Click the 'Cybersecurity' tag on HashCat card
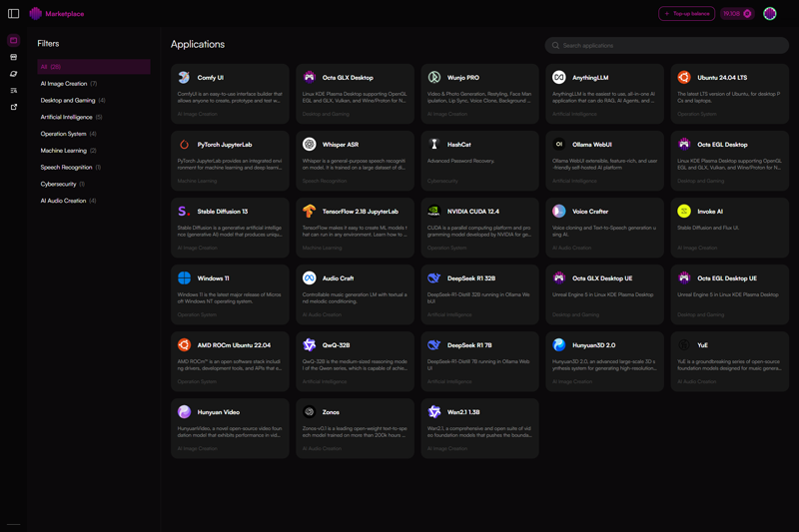 click(442, 181)
